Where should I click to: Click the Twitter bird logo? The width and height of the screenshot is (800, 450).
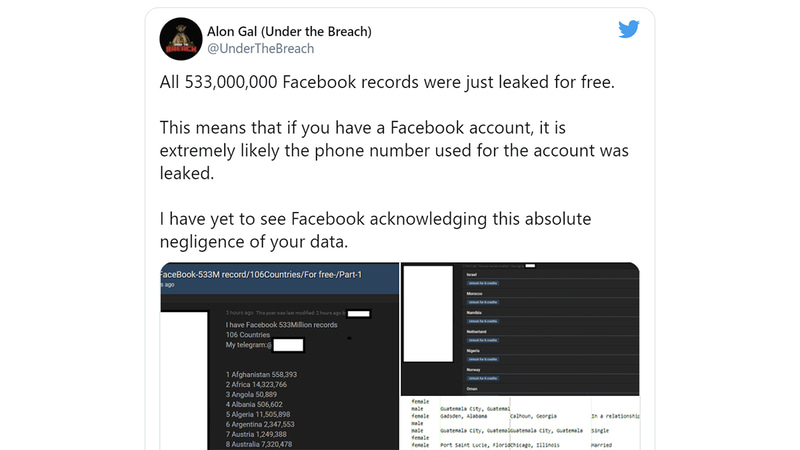pyautogui.click(x=628, y=29)
